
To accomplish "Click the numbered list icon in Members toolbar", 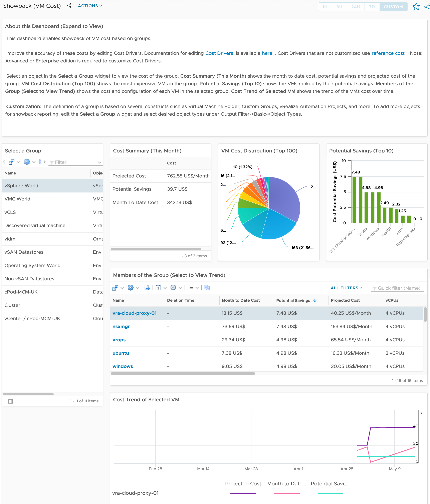I will [191, 288].
